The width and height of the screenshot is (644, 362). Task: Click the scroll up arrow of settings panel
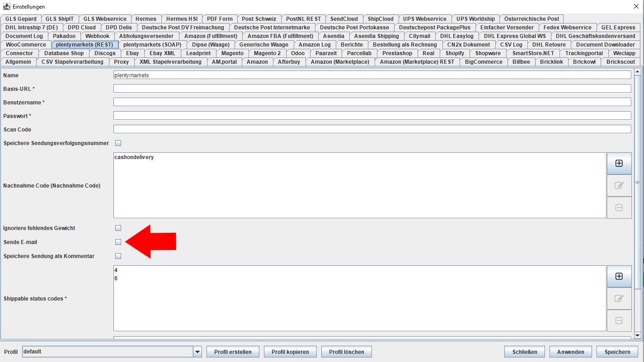point(638,71)
